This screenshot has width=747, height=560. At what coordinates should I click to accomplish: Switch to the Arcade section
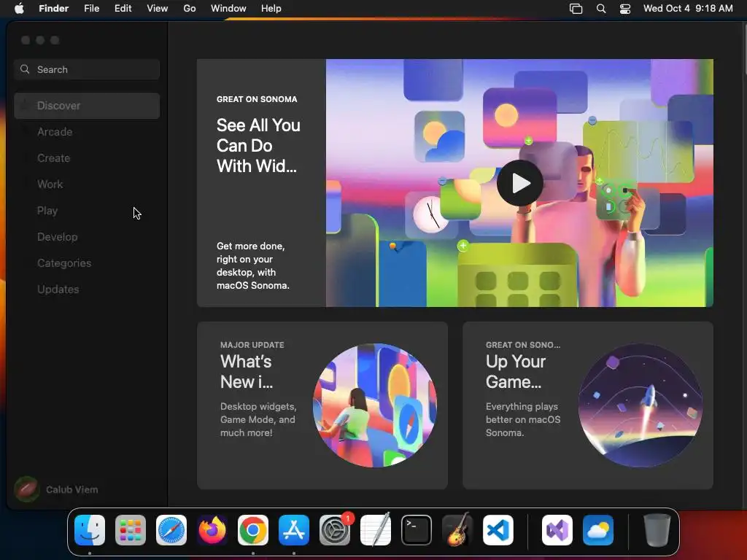tap(87, 132)
